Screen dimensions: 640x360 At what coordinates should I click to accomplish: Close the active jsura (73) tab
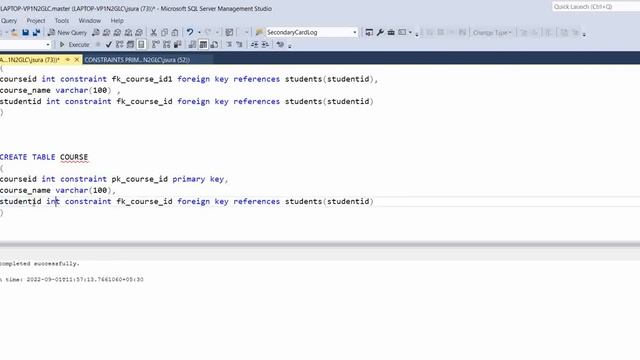pos(76,60)
